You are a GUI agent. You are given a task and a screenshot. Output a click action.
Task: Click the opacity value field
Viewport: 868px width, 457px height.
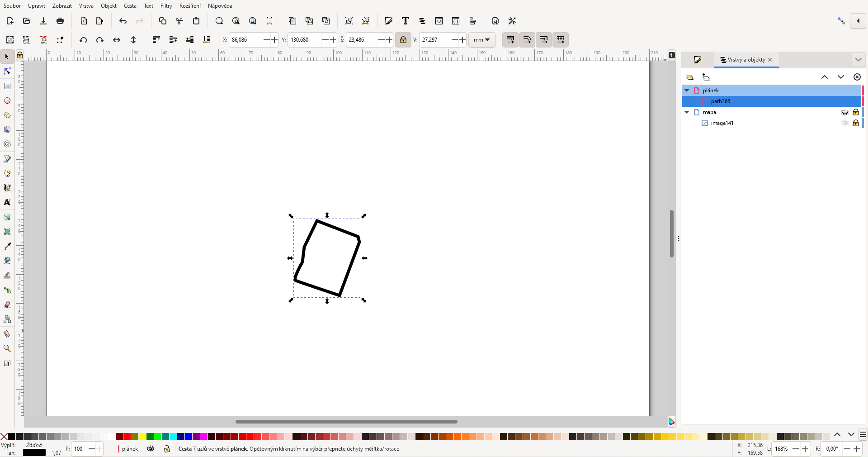click(79, 449)
